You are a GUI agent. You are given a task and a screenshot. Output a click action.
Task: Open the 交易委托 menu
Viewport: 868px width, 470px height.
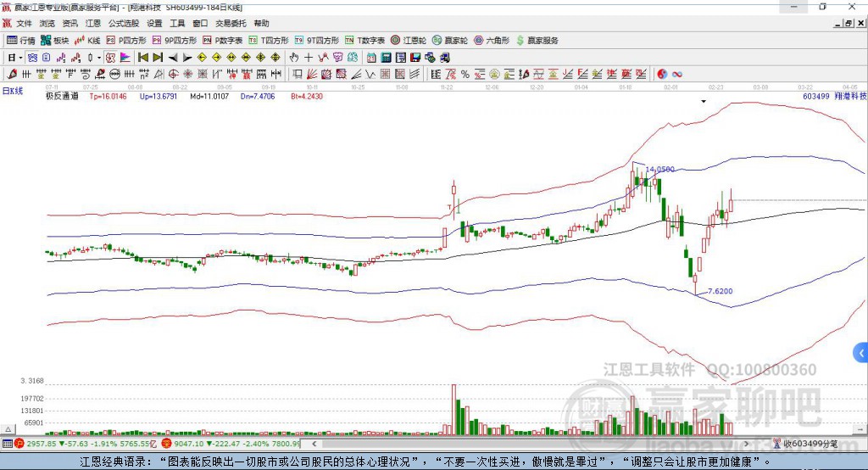[231, 23]
